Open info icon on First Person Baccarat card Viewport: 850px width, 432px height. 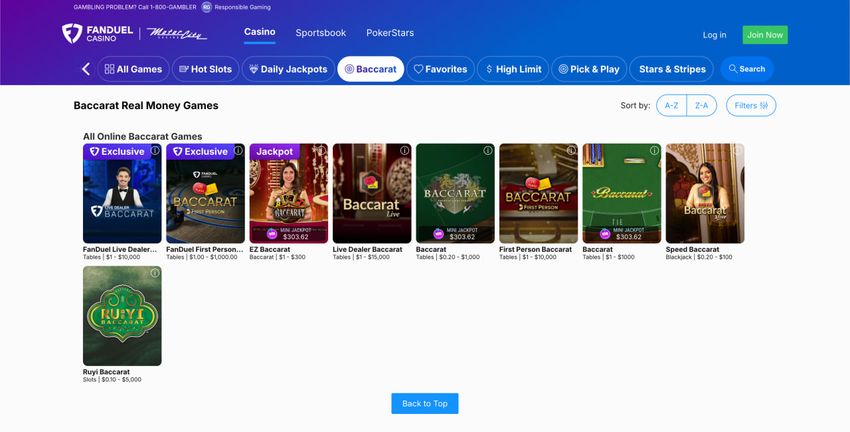[571, 151]
